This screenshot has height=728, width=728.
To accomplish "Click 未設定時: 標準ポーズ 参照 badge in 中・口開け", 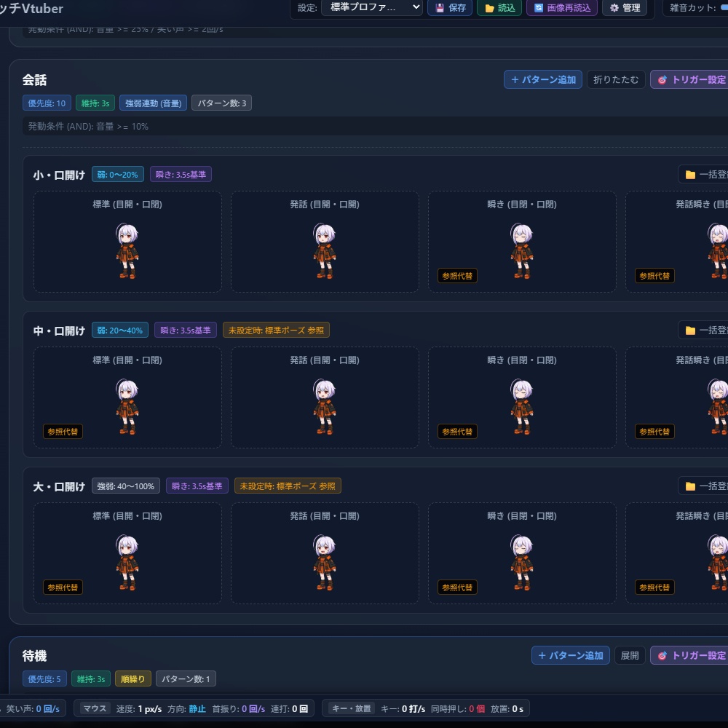I will (276, 331).
